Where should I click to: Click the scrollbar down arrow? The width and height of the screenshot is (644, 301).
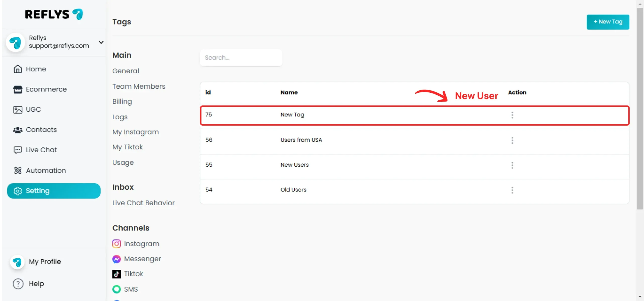click(x=640, y=297)
